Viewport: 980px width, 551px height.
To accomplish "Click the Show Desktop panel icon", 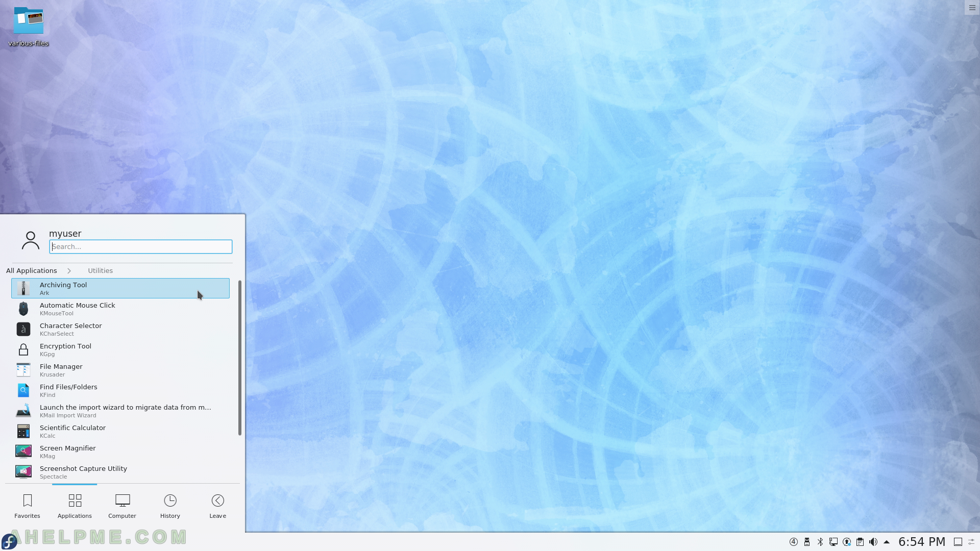I will (958, 542).
